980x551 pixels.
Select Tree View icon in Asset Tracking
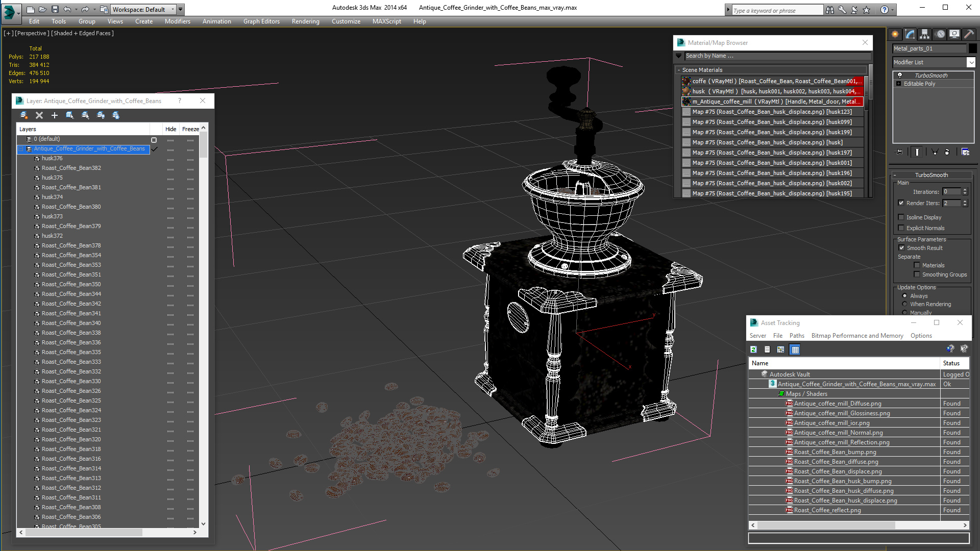[x=780, y=349]
